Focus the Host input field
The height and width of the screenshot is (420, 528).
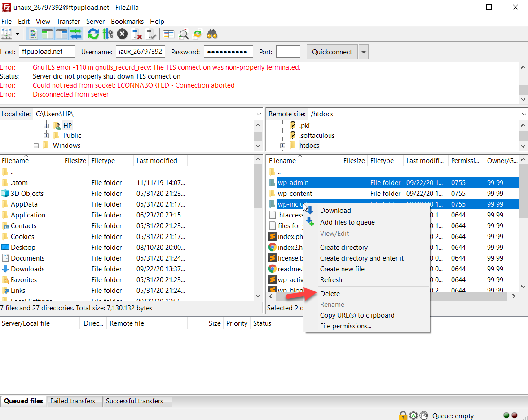[x=47, y=52]
